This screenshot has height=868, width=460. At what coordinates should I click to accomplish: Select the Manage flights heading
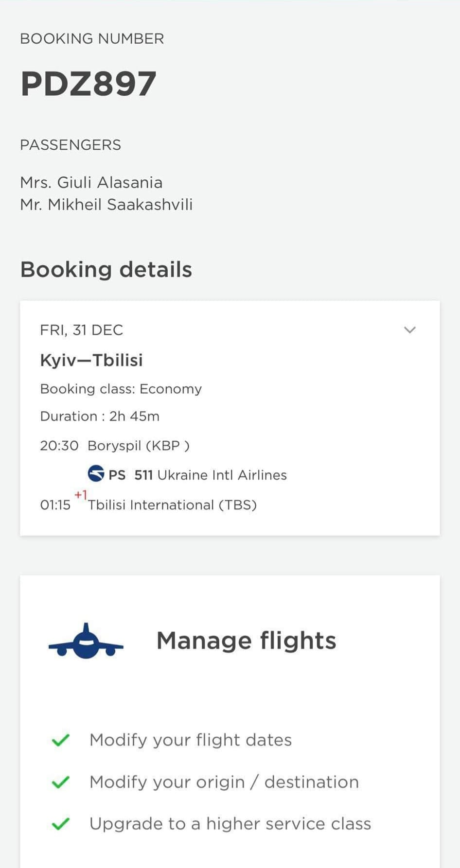pyautogui.click(x=246, y=641)
